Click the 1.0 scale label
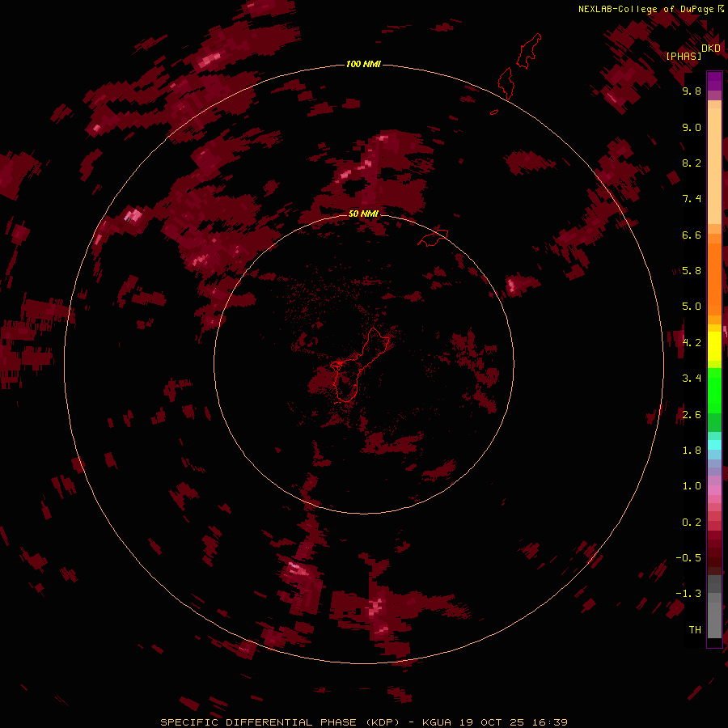This screenshot has height=728, width=728. point(692,486)
